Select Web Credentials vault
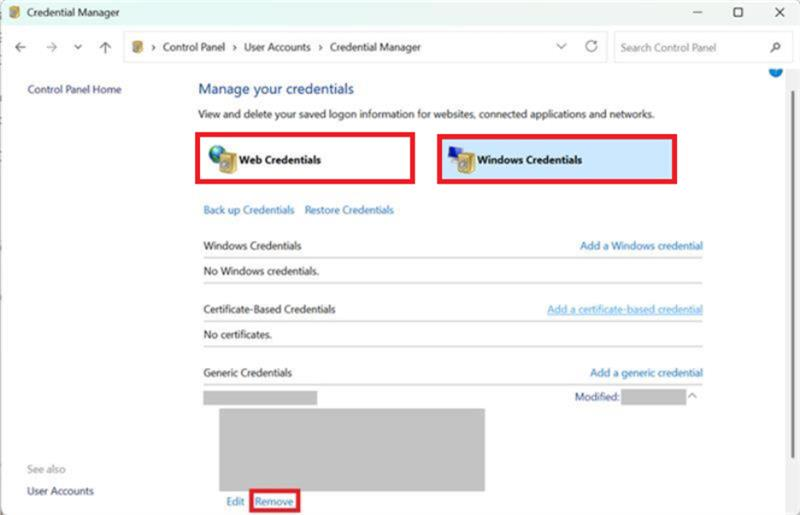The image size is (800, 515). coord(305,158)
